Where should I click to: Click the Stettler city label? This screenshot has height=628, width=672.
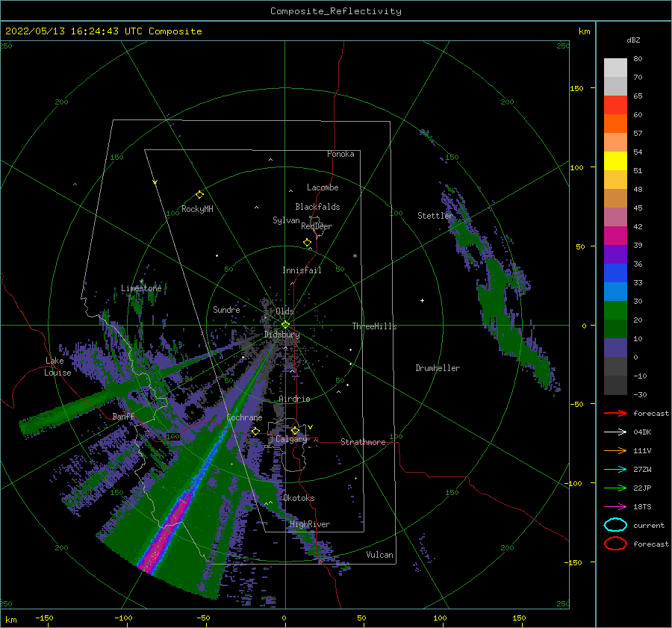[435, 216]
